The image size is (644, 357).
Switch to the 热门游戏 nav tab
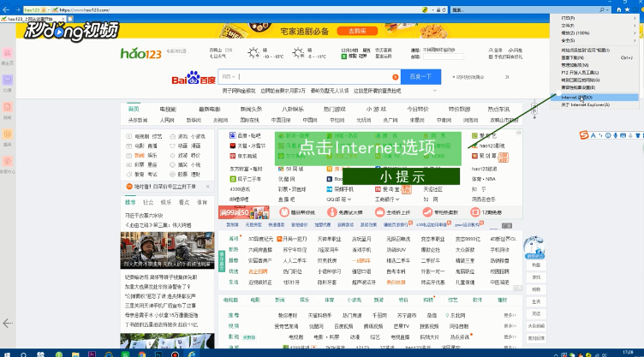pyautogui.click(x=334, y=110)
